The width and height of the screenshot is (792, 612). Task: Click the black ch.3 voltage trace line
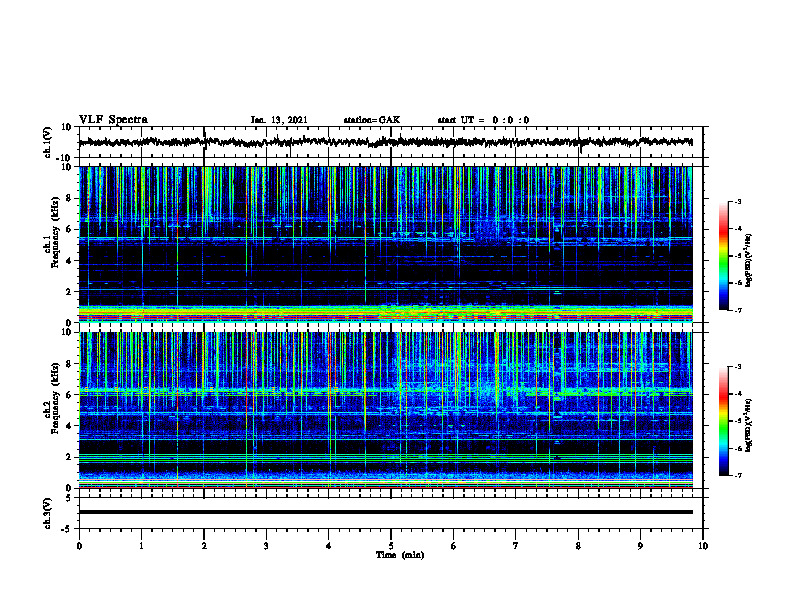coord(386,512)
